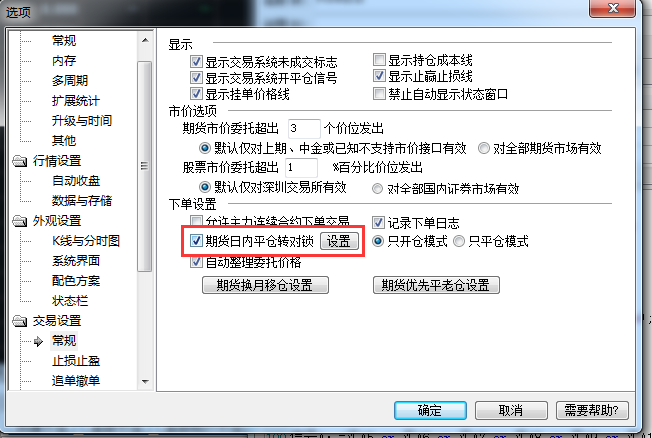Viewport: 652px width, 438px height.
Task: Click the 行情设置 folder icon
Action: click(x=19, y=161)
